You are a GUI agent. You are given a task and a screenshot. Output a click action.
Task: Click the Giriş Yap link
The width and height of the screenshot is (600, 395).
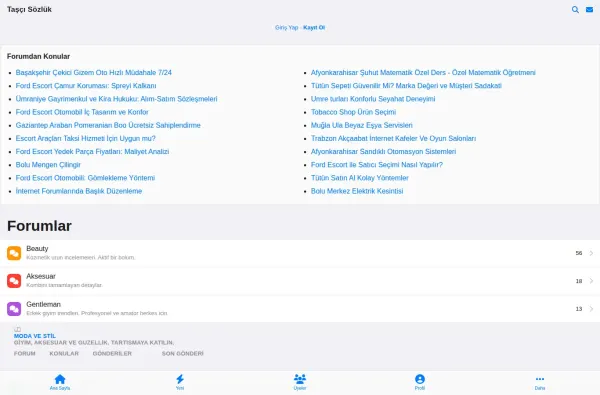tap(286, 28)
